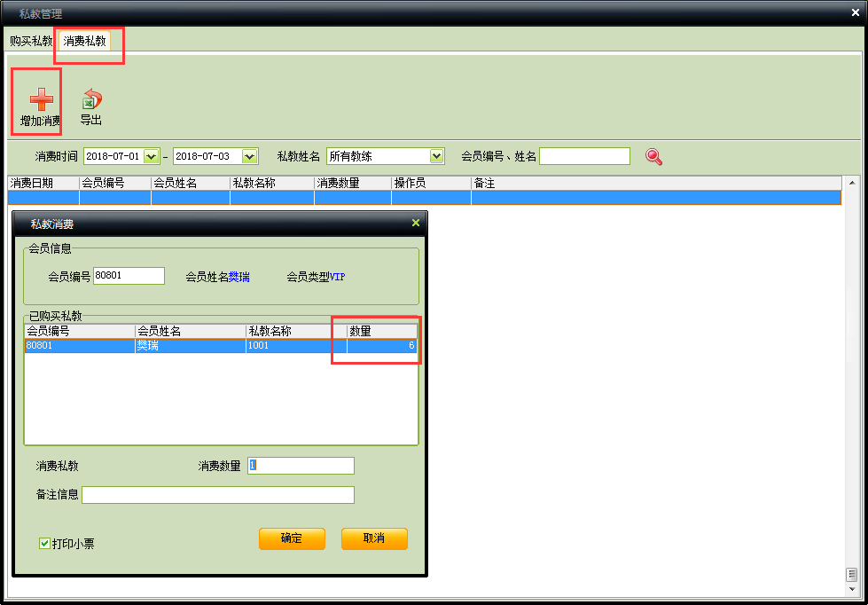
Task: Expand the 所有教练 coach dropdown
Action: pos(436,156)
